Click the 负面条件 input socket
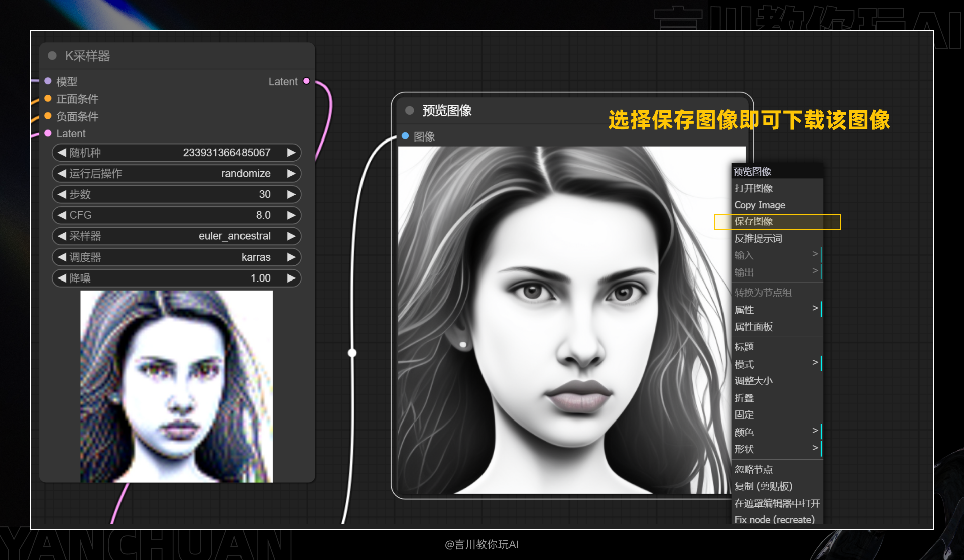Image resolution: width=964 pixels, height=560 pixels. pyautogui.click(x=48, y=116)
